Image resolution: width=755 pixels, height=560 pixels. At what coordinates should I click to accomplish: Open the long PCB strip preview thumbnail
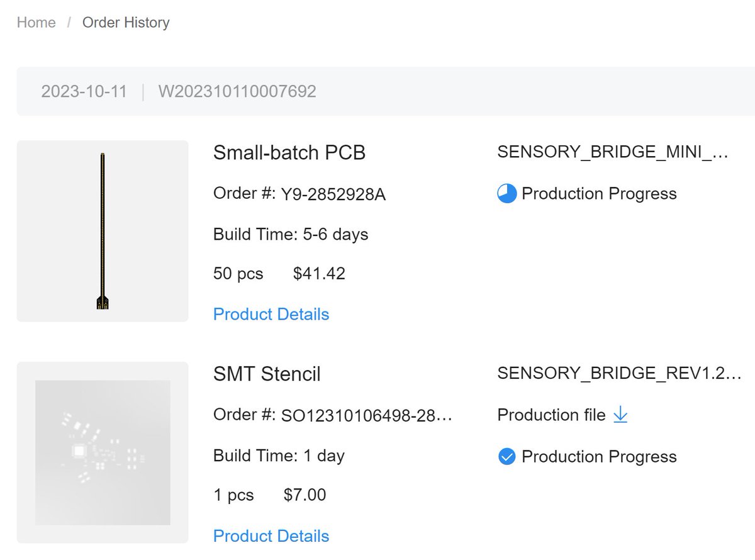pos(103,231)
